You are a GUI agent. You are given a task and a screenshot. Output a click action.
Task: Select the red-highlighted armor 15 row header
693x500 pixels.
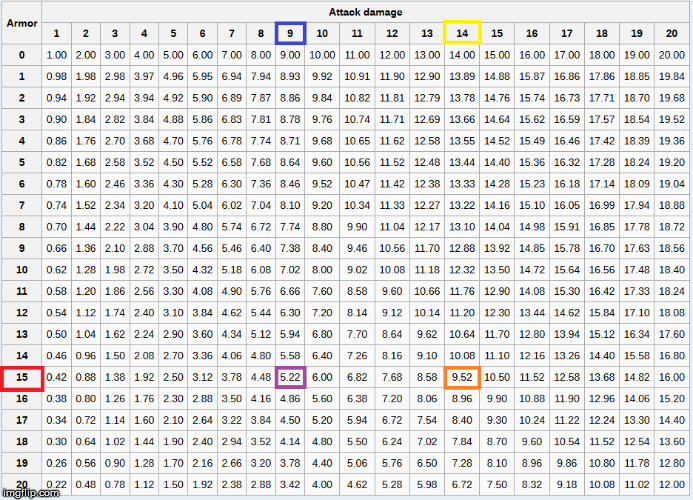coord(22,377)
